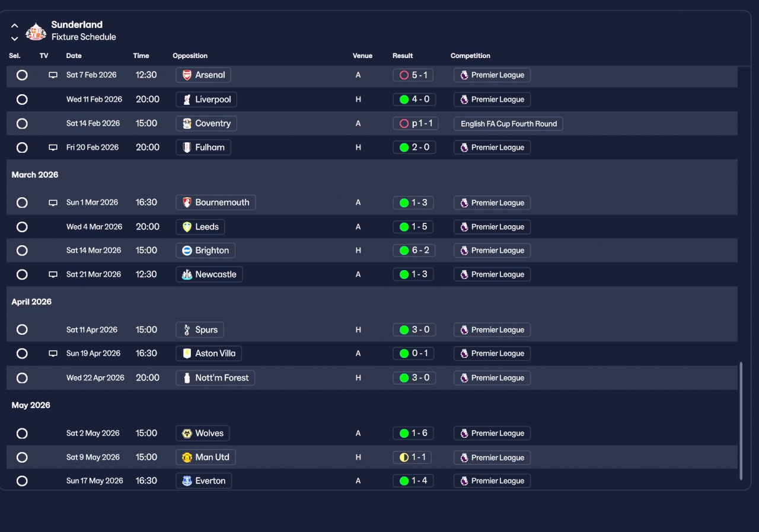This screenshot has width=759, height=532.
Task: Click the Fulham club badge
Action: pos(187,148)
